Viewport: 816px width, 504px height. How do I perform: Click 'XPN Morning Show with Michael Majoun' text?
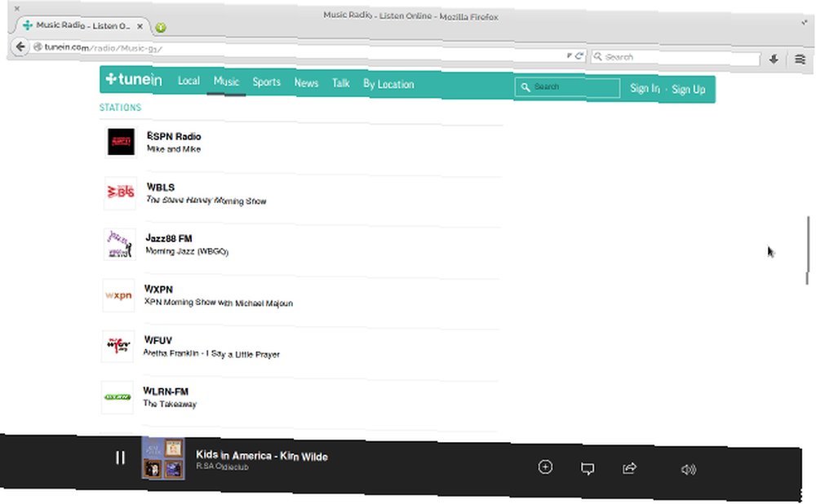pos(219,303)
